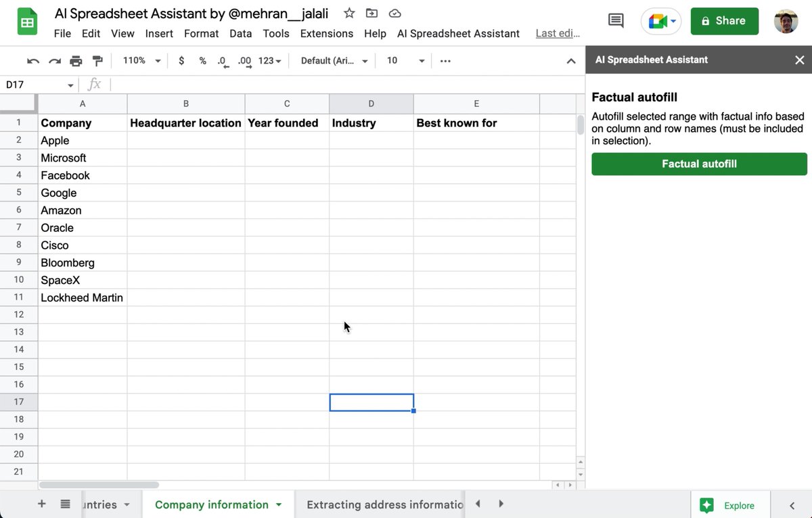Decrease decimal places
The width and height of the screenshot is (812, 518).
point(223,61)
